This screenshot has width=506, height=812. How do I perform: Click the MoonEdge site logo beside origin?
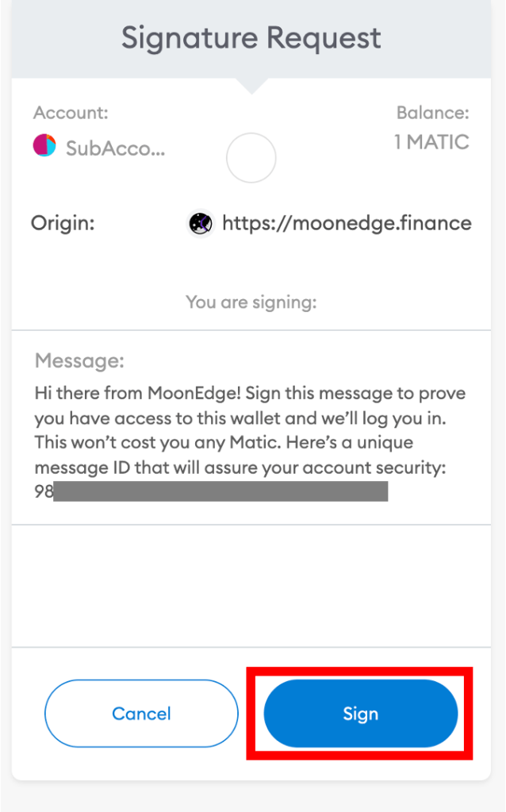click(200, 224)
